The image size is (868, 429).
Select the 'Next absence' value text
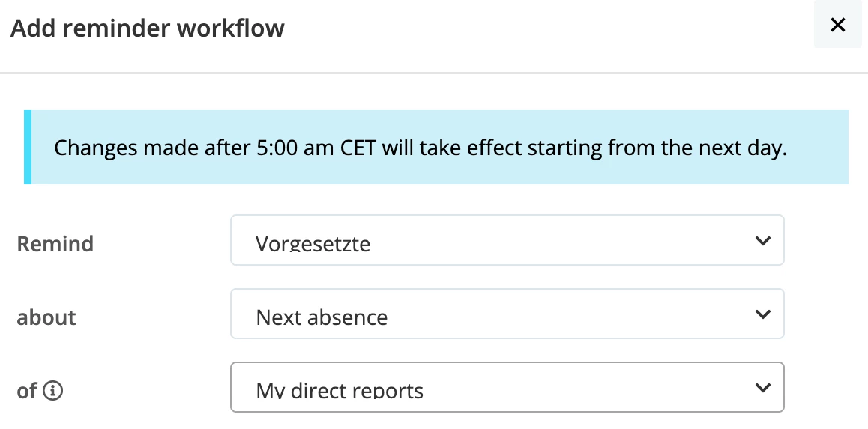[x=322, y=317]
